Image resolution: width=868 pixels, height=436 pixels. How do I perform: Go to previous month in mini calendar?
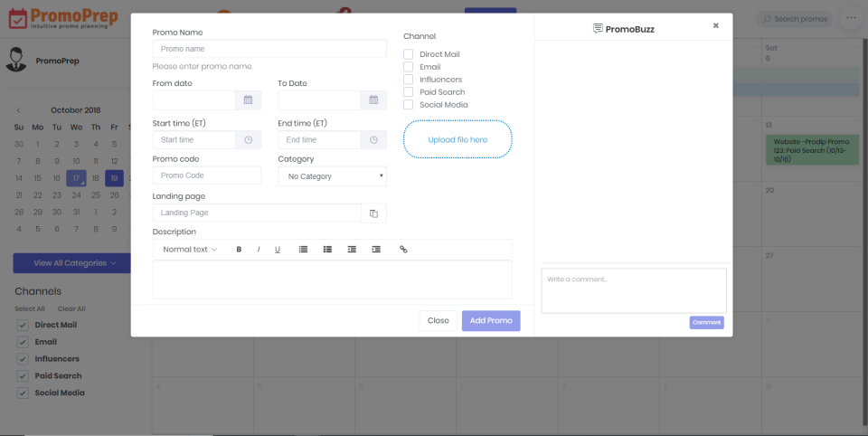click(18, 110)
